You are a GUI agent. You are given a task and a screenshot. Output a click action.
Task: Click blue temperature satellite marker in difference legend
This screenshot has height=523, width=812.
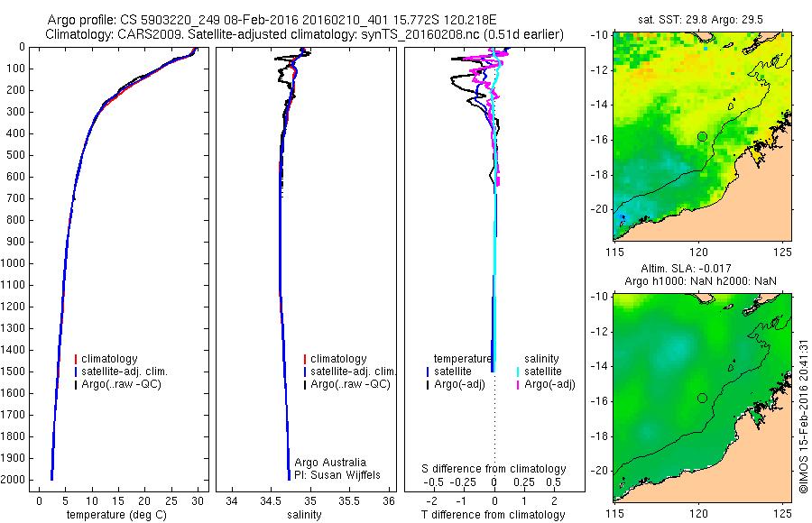[428, 372]
